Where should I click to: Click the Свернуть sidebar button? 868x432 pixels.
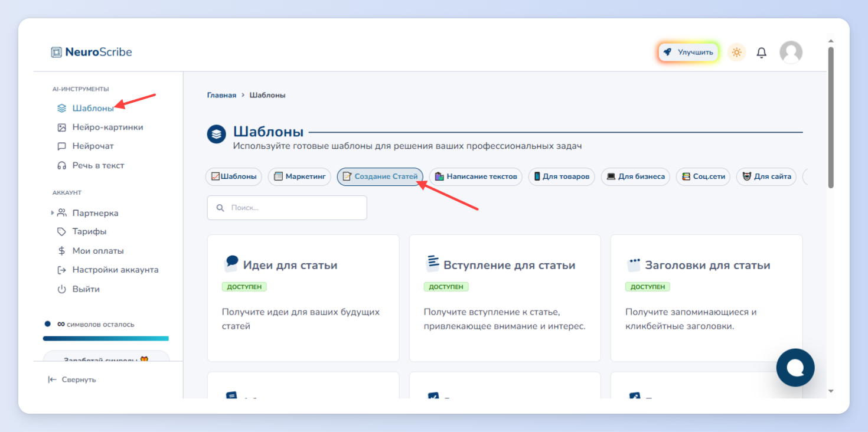(x=72, y=379)
